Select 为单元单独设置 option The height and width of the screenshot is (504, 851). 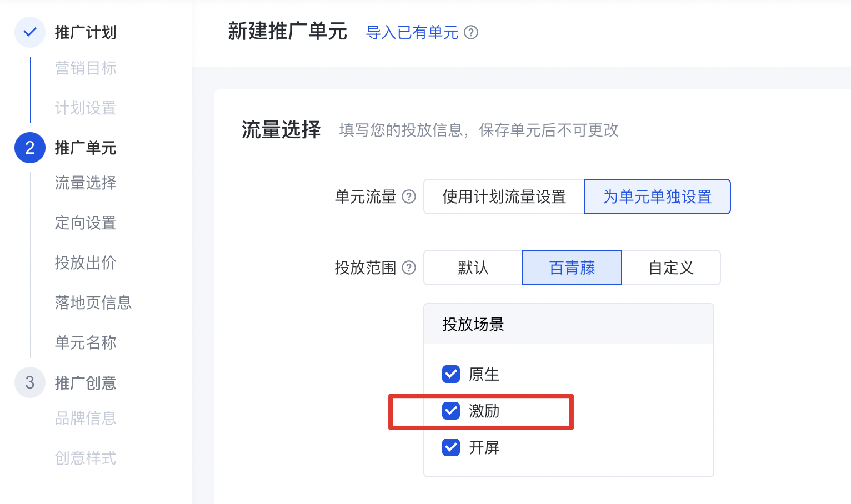point(657,196)
